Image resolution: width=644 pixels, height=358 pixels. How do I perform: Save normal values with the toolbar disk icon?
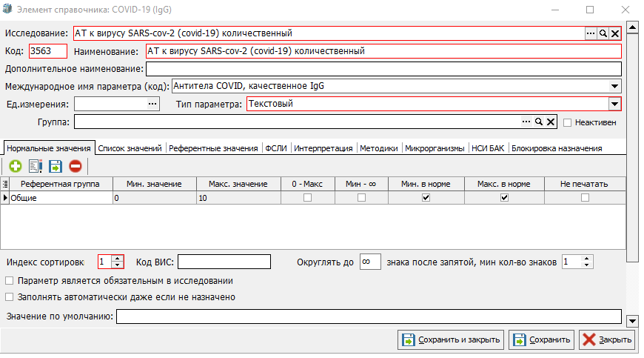[x=55, y=167]
